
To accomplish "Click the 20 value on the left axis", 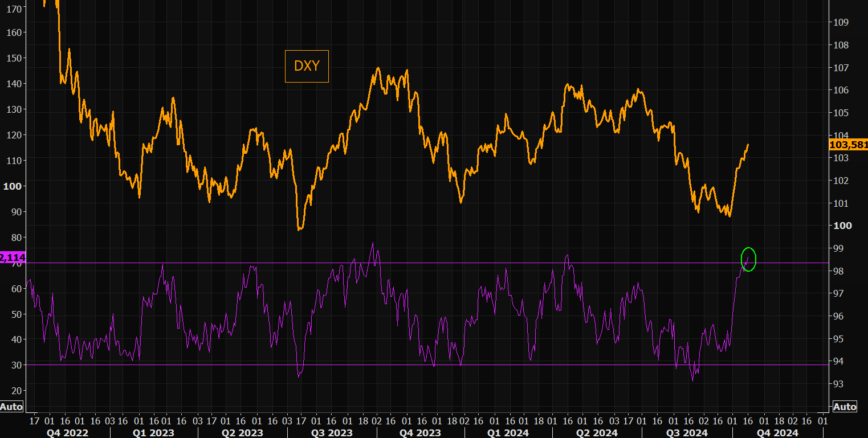I will coord(17,391).
